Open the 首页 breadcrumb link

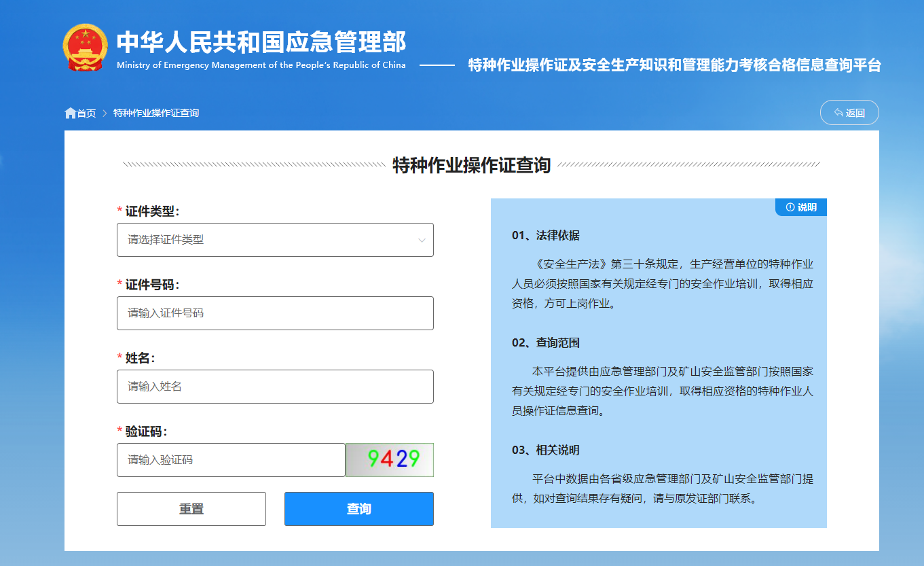pos(86,113)
